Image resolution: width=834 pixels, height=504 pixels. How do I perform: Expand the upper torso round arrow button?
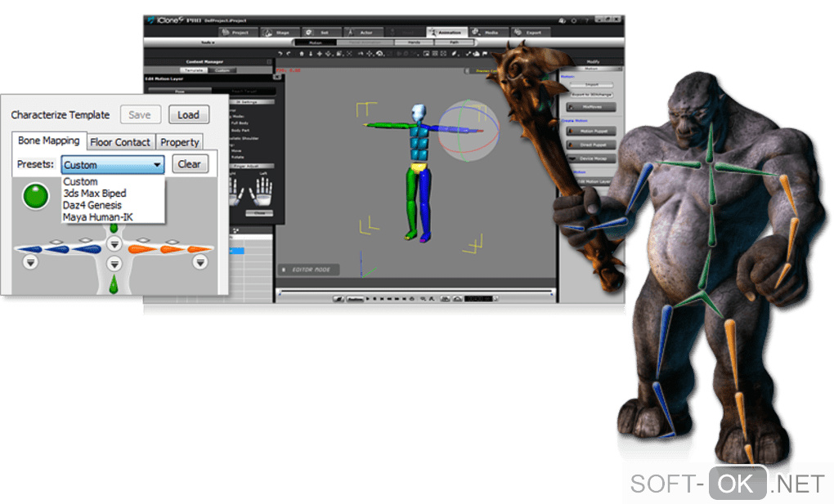[x=114, y=244]
